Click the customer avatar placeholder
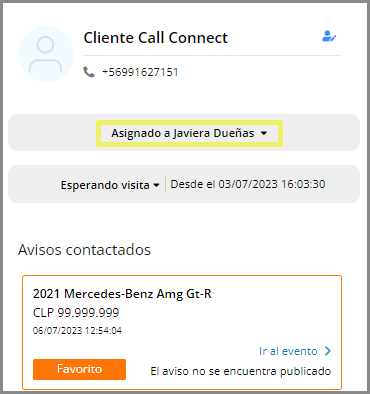370x394 pixels. tap(46, 54)
